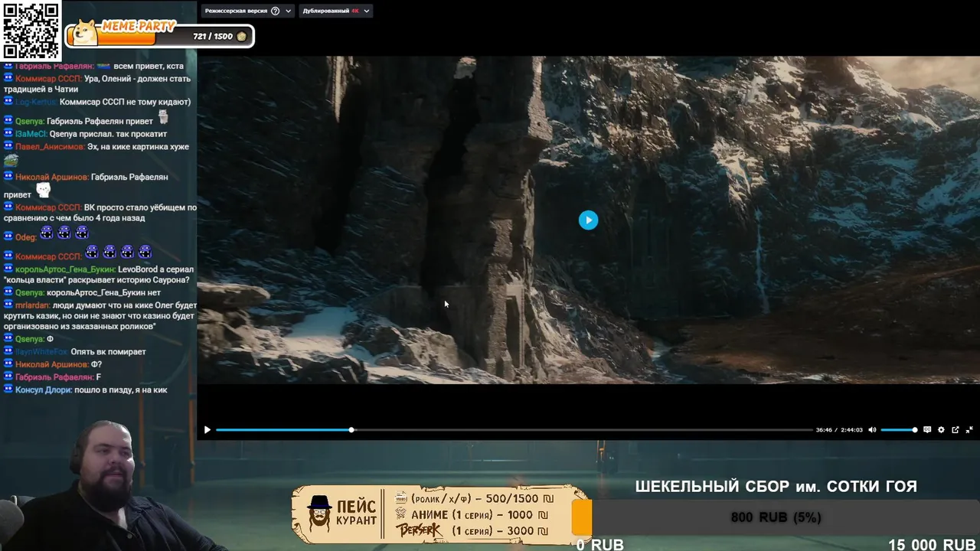Click the badge icon beside Николай Аршинов: Ф?
This screenshot has height=551, width=980.
(x=8, y=364)
